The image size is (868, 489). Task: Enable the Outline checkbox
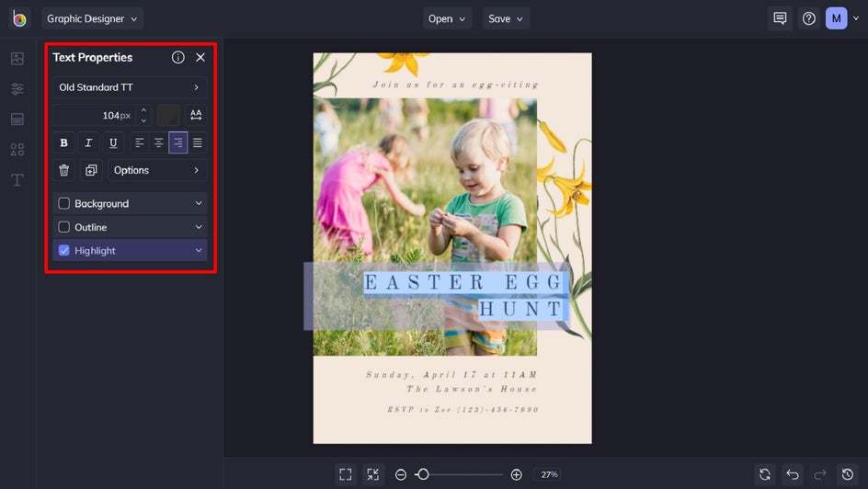click(x=64, y=227)
